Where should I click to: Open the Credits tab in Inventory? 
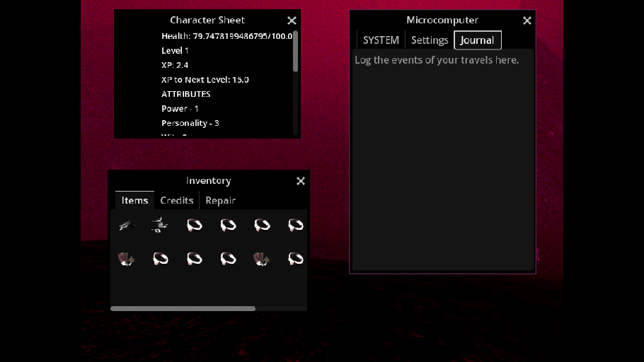(177, 201)
